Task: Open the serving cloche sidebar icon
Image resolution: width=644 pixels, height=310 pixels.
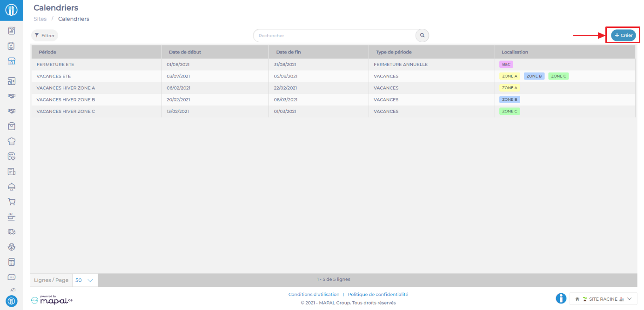Action: pyautogui.click(x=12, y=186)
